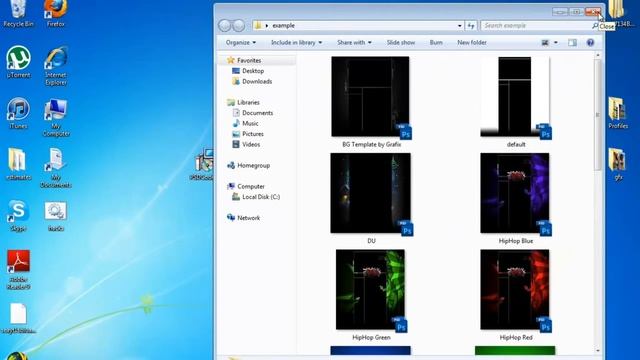Image resolution: width=640 pixels, height=360 pixels.
Task: Open the My Computer desktop shortcut
Action: (x=56, y=118)
